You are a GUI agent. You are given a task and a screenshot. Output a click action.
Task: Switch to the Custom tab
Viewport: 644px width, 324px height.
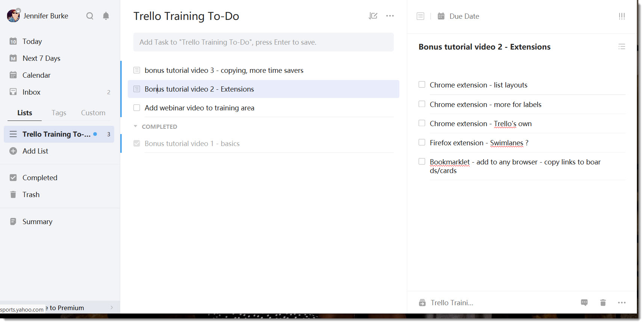tap(93, 113)
